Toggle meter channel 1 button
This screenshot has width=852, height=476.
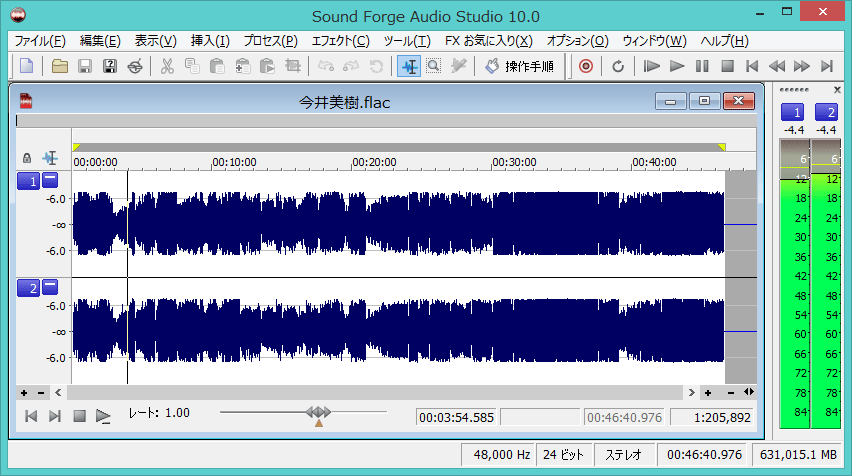click(792, 112)
